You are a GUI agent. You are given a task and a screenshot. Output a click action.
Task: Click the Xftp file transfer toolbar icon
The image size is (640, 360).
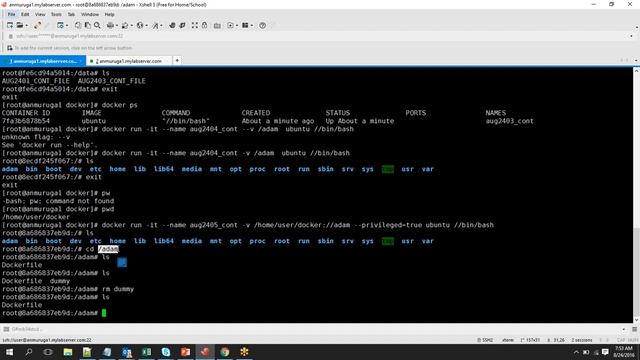[x=172, y=25]
